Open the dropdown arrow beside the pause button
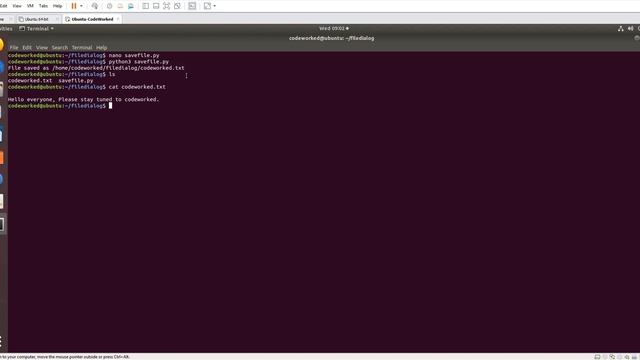640x360 pixels. [x=81, y=6]
